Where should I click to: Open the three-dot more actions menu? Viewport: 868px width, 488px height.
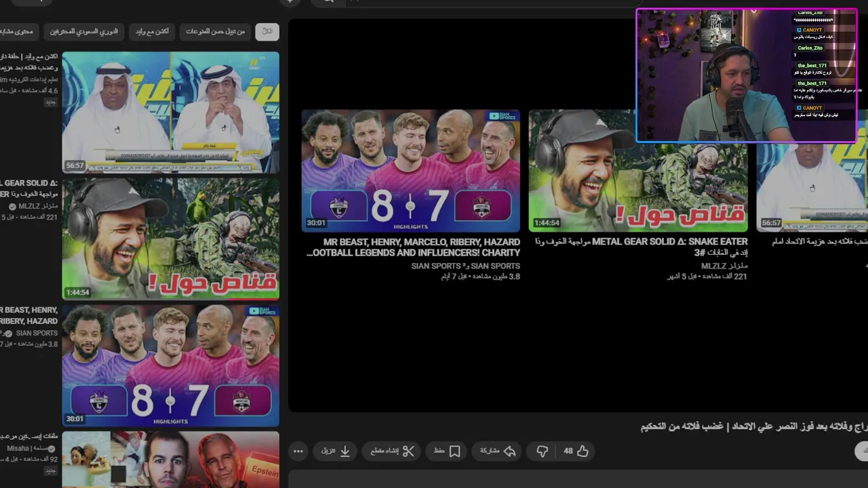tap(298, 451)
